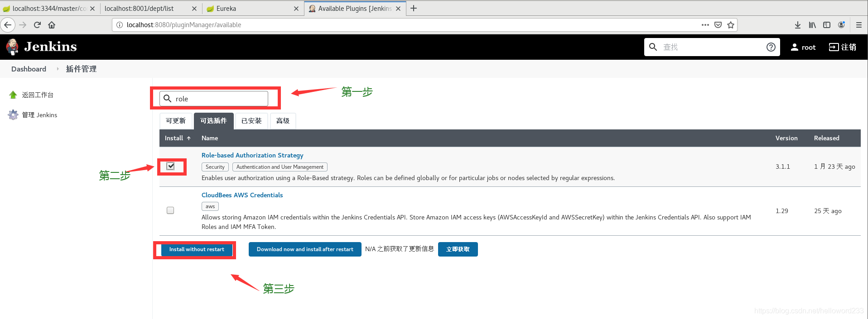Expand the Dashboard breadcrumb arrow

[58, 69]
